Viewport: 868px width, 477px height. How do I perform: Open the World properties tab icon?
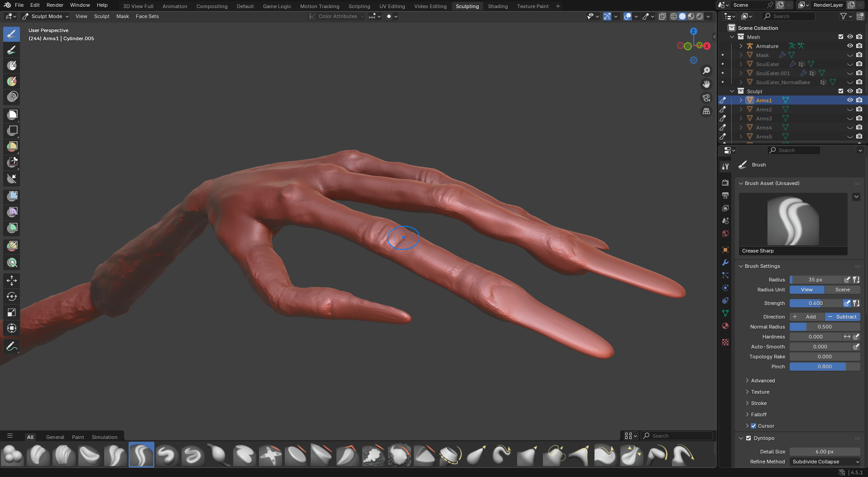pos(725,234)
